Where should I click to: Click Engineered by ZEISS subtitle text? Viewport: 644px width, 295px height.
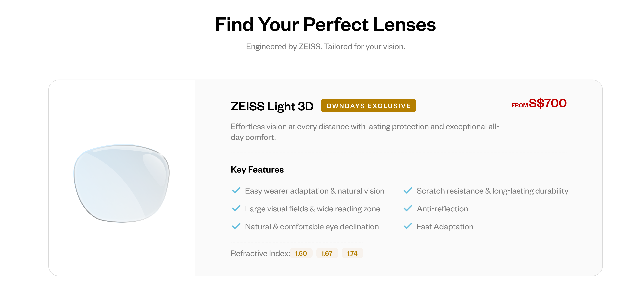tap(325, 46)
